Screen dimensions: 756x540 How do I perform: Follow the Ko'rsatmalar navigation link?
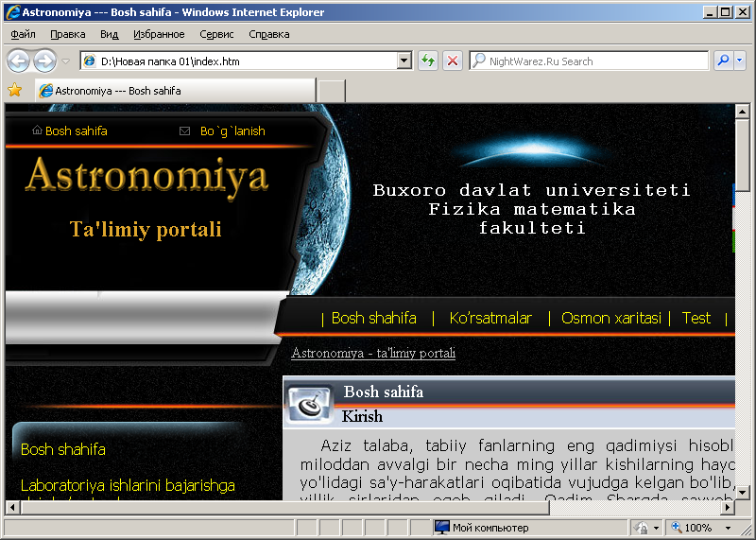(490, 319)
